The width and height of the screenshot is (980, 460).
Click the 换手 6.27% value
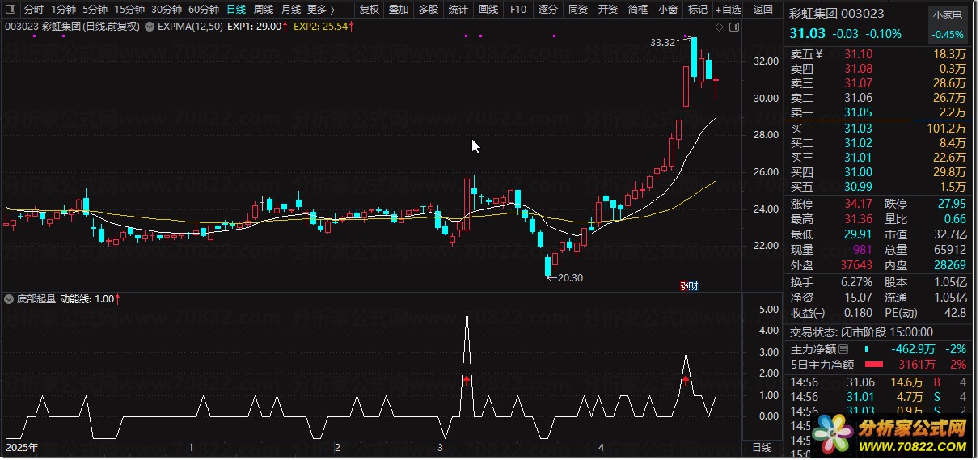855,282
